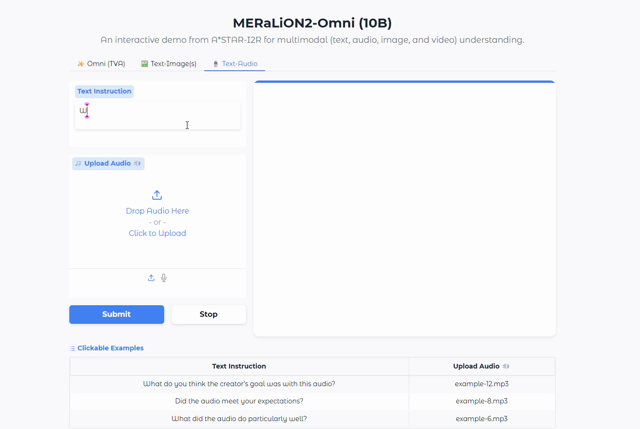Load the example-8.mp3 sample

482,401
